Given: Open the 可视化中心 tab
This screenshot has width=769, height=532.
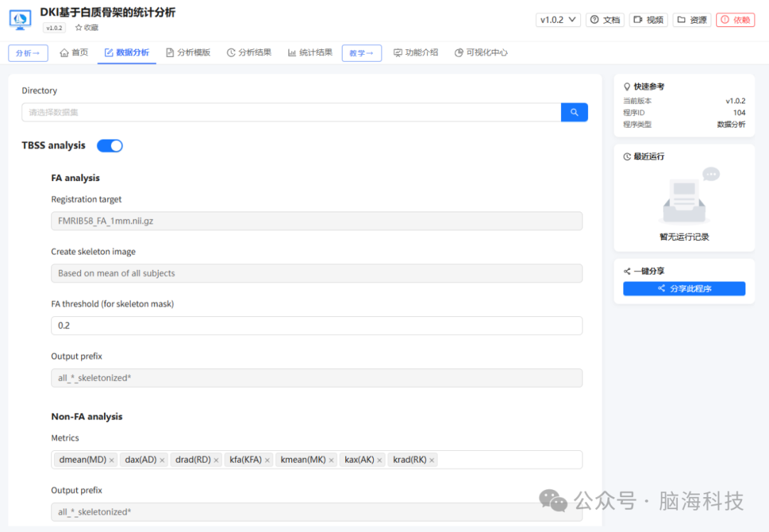Looking at the screenshot, I should [481, 53].
